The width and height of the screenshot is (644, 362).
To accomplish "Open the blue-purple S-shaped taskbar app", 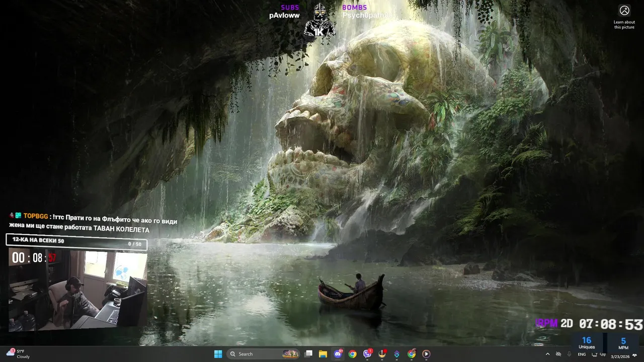I will tap(396, 354).
